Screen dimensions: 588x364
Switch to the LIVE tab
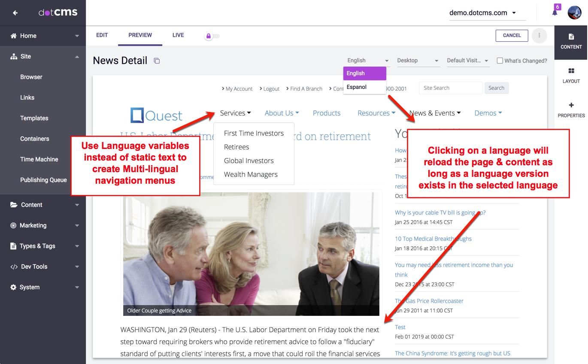pos(178,35)
